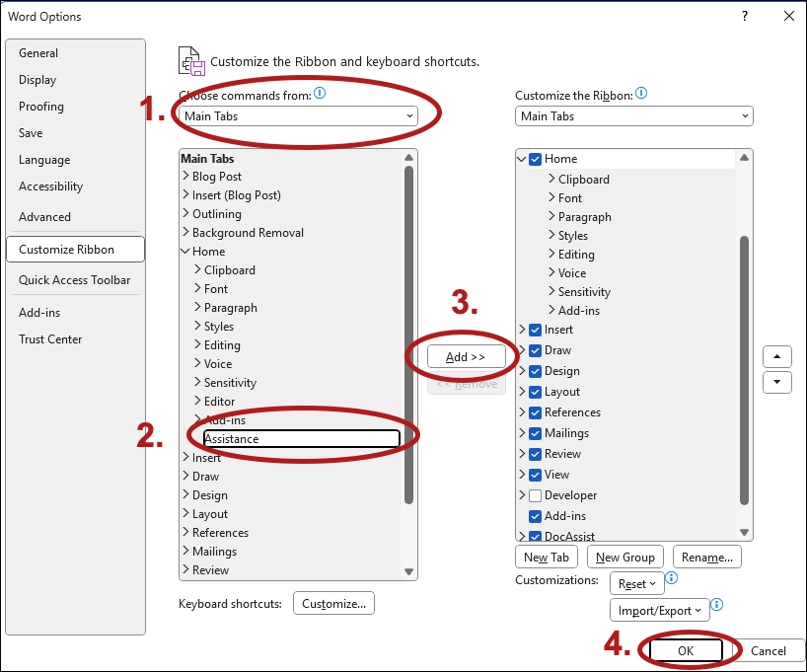
Task: Uncheck the Draw tab checkbox
Action: [x=535, y=350]
